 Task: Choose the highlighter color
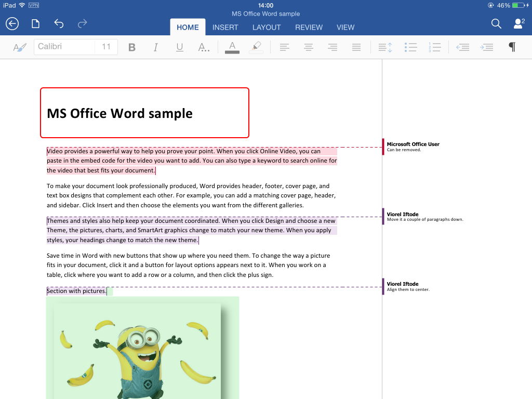point(256,47)
